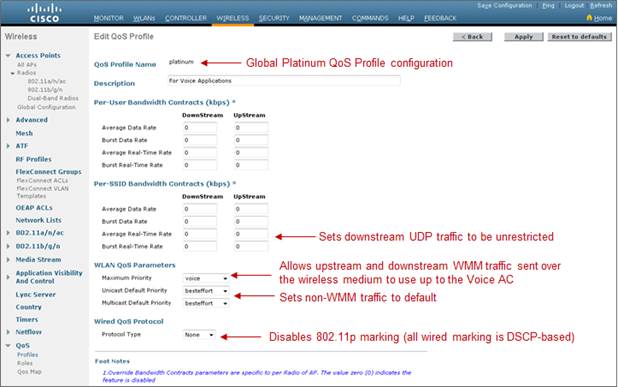Viewport: 618px width, 387px height.
Task: Open the CONTROLLER menu
Action: [186, 18]
